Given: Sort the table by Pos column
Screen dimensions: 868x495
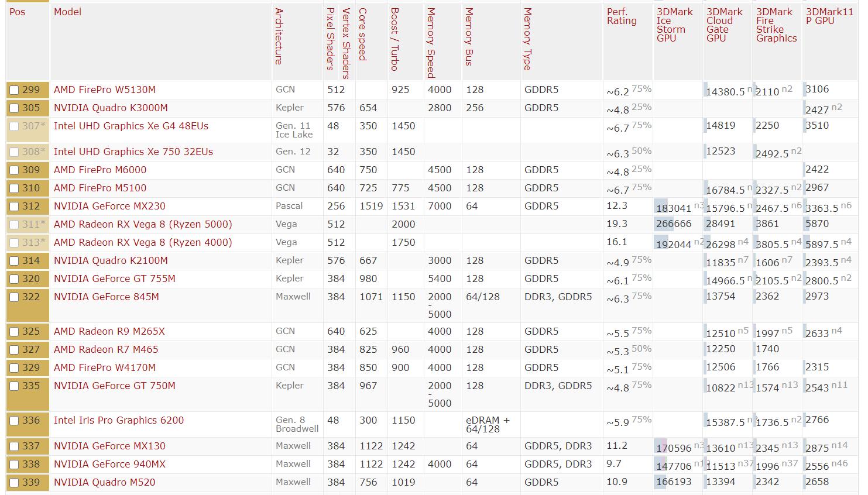Looking at the screenshot, I should tap(18, 12).
